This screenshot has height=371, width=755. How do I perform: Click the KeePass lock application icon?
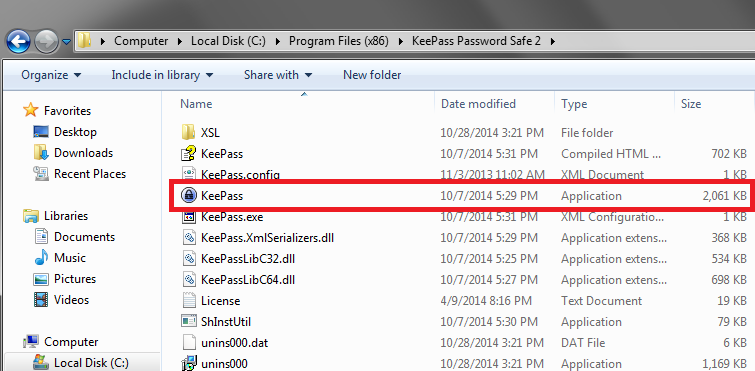click(188, 195)
